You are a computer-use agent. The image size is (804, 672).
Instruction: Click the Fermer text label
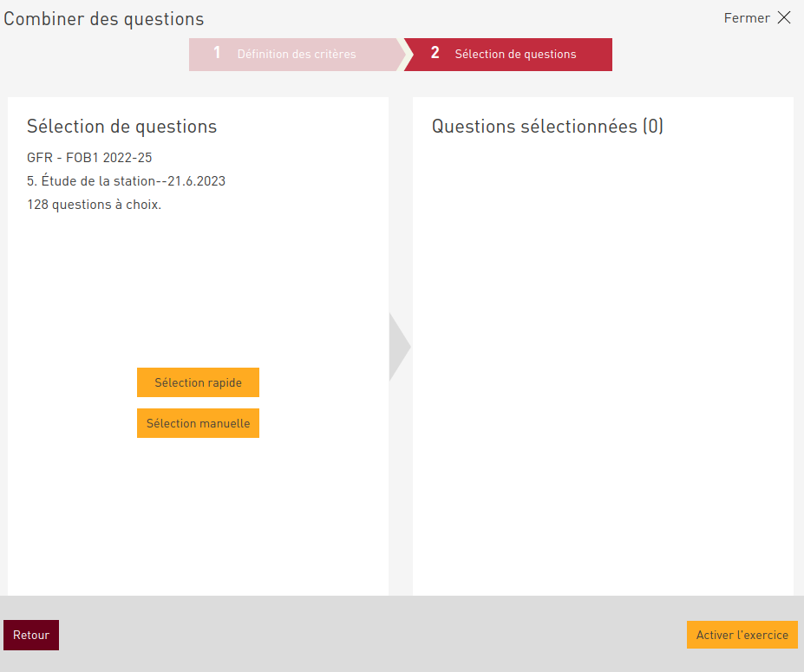pos(746,18)
